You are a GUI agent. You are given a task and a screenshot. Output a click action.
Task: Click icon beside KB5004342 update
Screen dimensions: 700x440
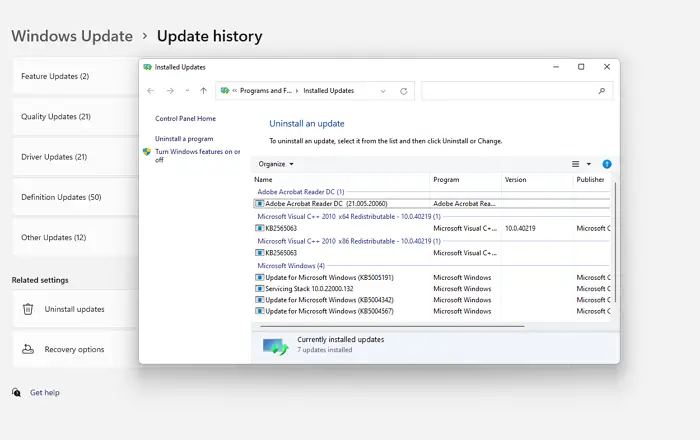coord(259,300)
